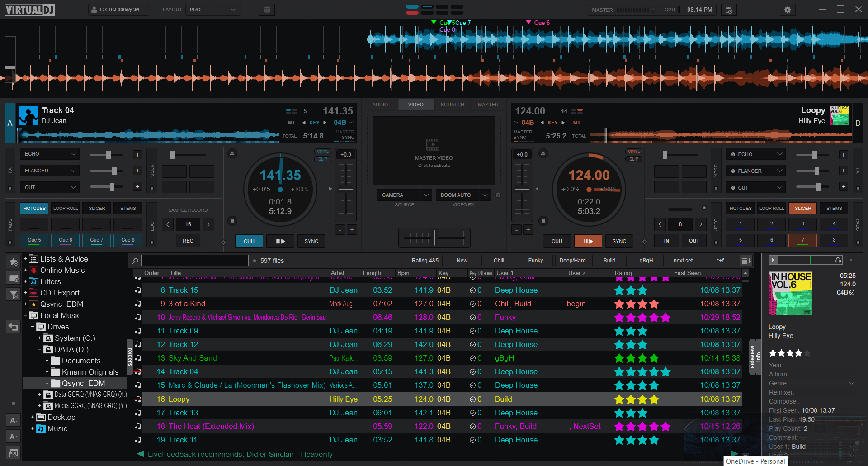Open CUT effect dropdown on deck D
Screen dimensions: 868x466
coord(779,187)
